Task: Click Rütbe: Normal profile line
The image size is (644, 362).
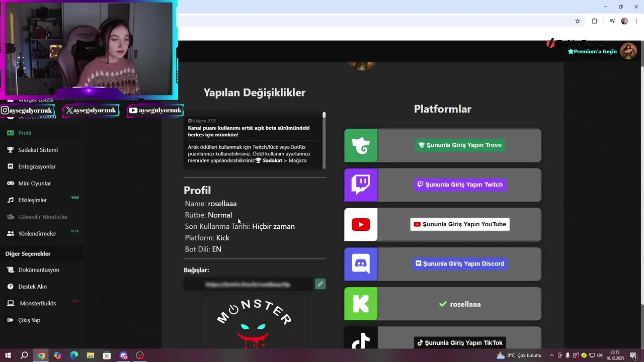Action: [208, 215]
